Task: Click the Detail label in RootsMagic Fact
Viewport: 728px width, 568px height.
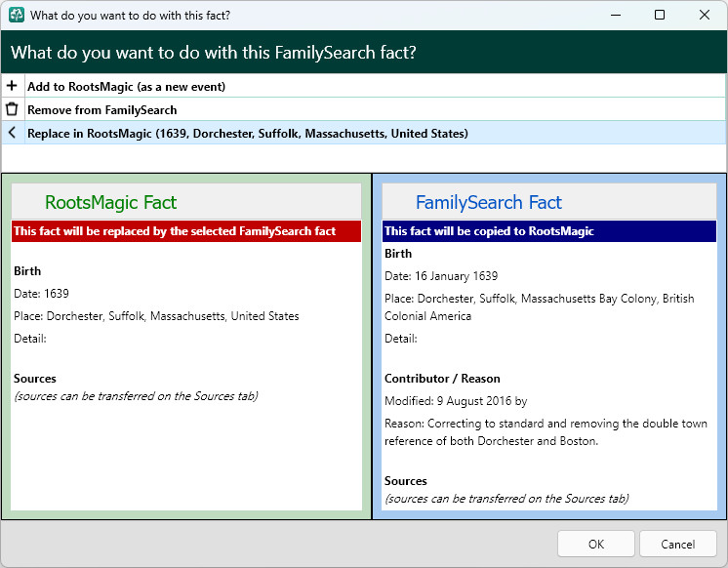Action: click(30, 339)
